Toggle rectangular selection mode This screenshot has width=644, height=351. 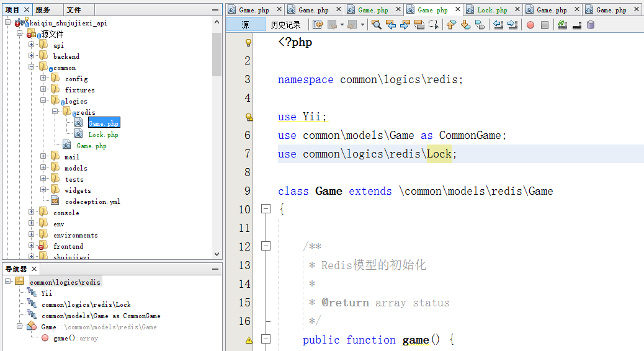[x=433, y=25]
